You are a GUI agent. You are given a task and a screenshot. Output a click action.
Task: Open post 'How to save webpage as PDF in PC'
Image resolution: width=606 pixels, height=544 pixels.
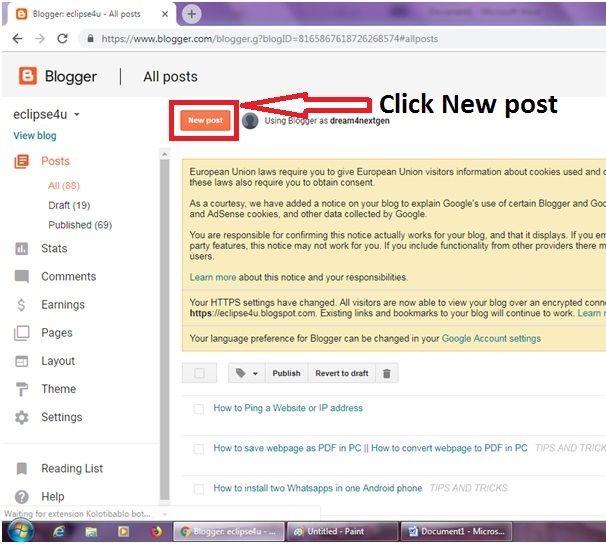coord(370,448)
